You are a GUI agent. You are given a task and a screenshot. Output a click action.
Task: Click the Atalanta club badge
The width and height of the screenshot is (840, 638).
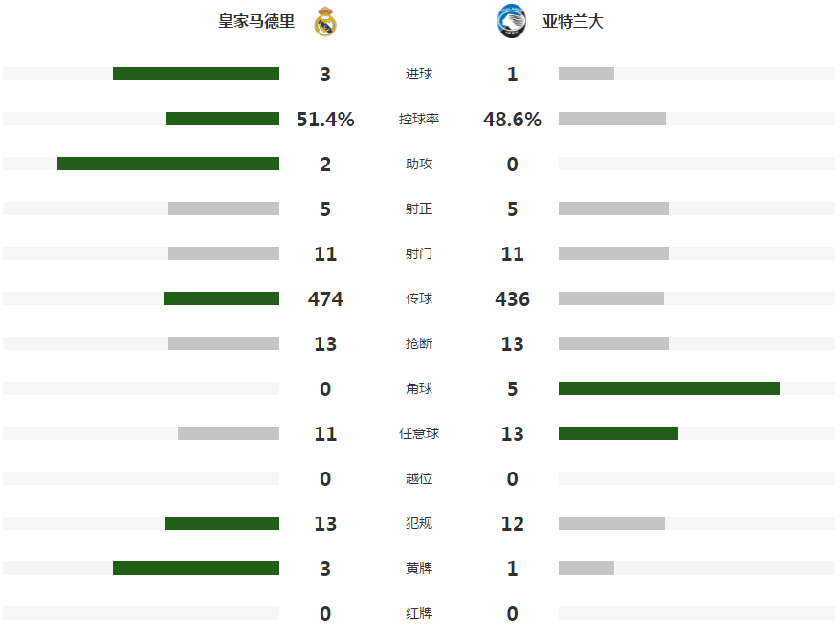click(x=512, y=21)
